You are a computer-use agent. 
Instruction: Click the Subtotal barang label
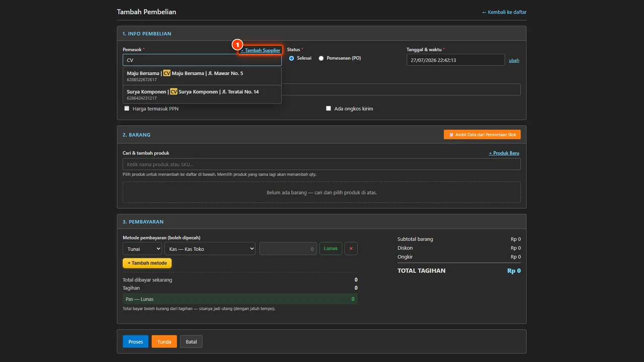coord(415,239)
